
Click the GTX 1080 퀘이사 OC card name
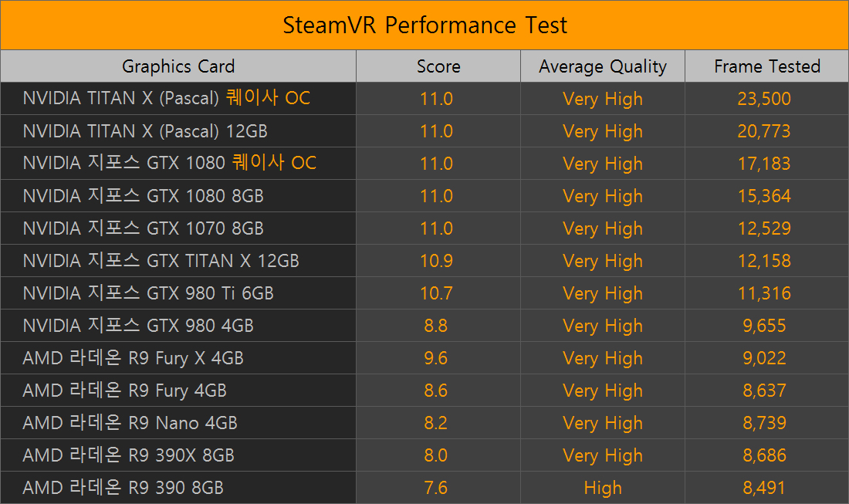[170, 163]
